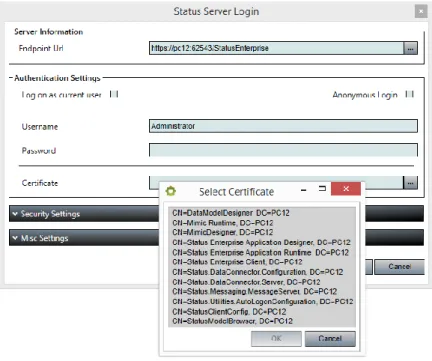The image size is (432, 361).
Task: Open browse button beside Certificate field
Action: tap(410, 183)
